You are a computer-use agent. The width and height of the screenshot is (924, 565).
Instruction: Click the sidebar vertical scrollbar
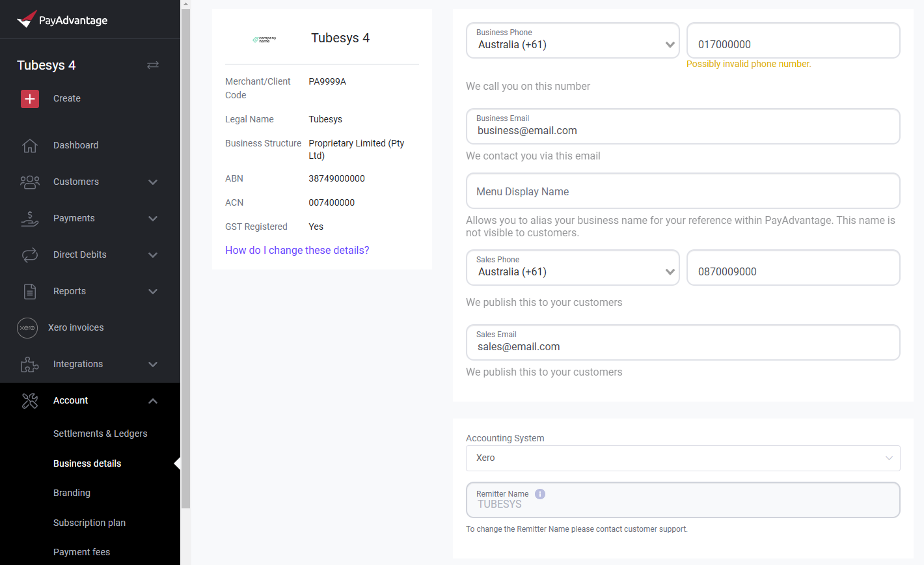pyautogui.click(x=185, y=258)
